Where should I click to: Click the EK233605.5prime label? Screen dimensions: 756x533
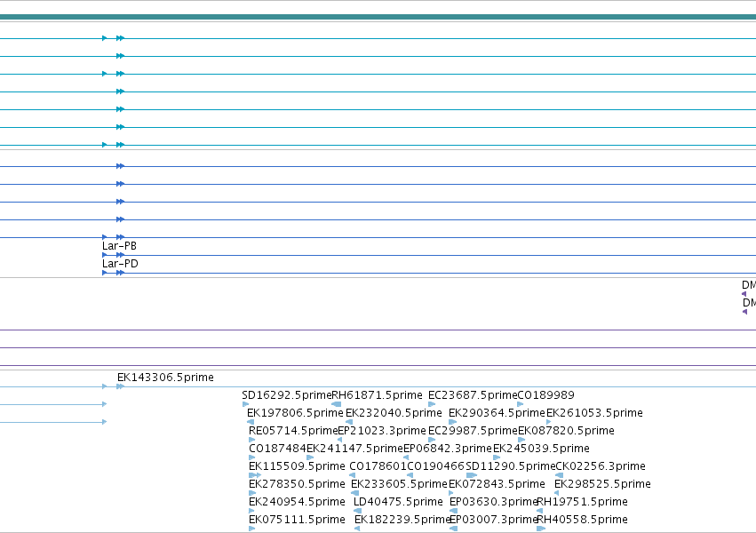point(399,484)
